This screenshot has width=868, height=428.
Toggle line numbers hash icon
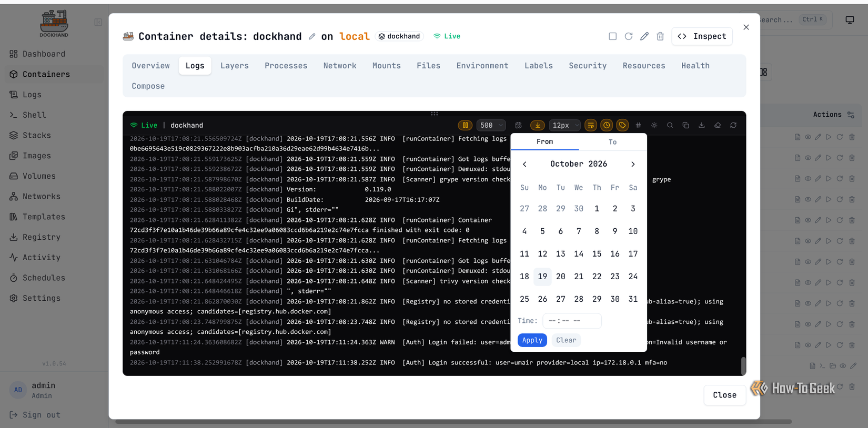(x=638, y=125)
